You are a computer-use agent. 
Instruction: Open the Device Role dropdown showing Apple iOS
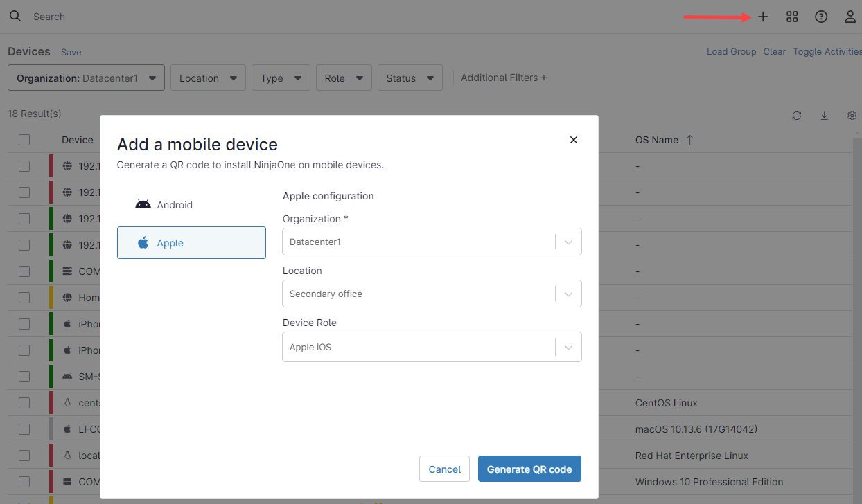pos(431,347)
